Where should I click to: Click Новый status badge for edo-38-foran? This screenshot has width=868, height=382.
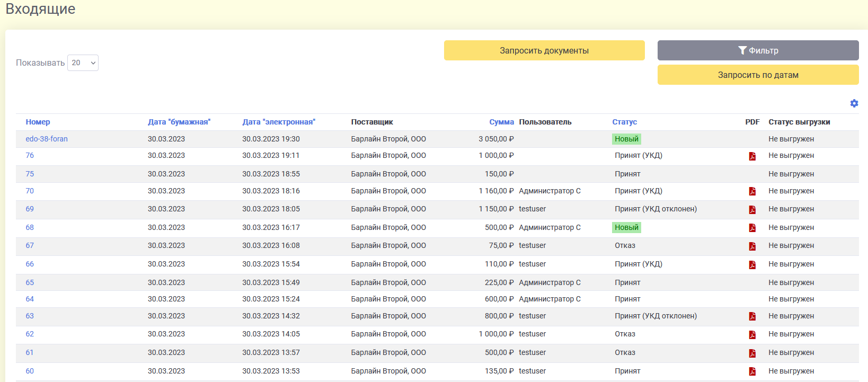pos(626,139)
